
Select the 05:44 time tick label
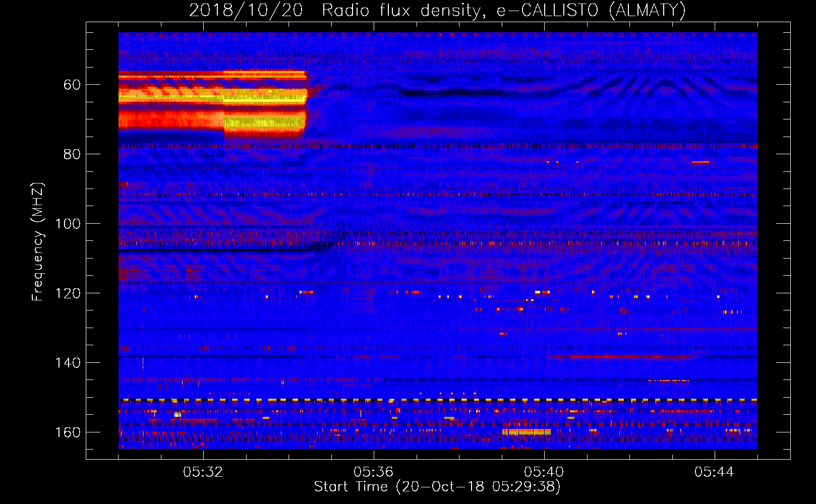715,472
